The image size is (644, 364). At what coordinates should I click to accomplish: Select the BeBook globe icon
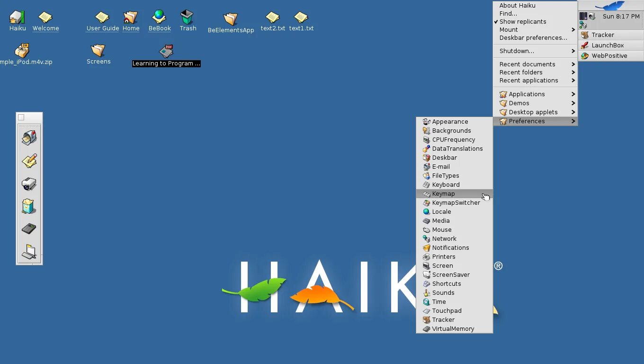point(159,17)
